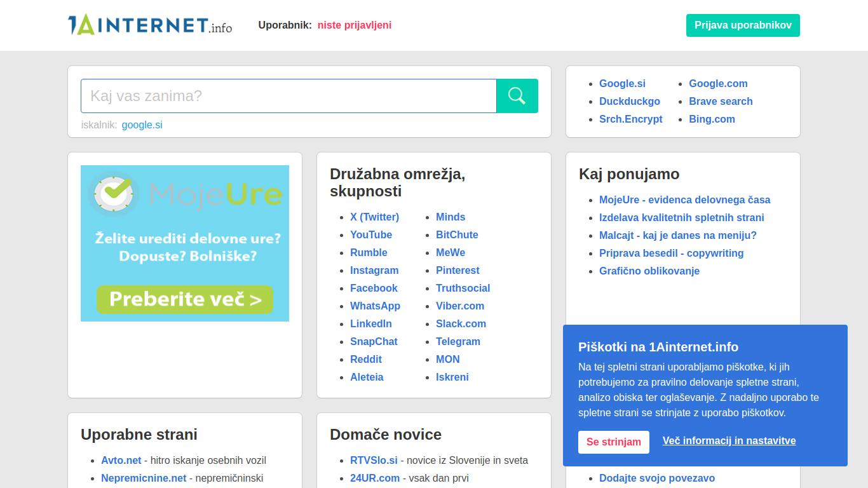The image size is (868, 488).
Task: Open the Instagram link
Action: [x=374, y=271]
